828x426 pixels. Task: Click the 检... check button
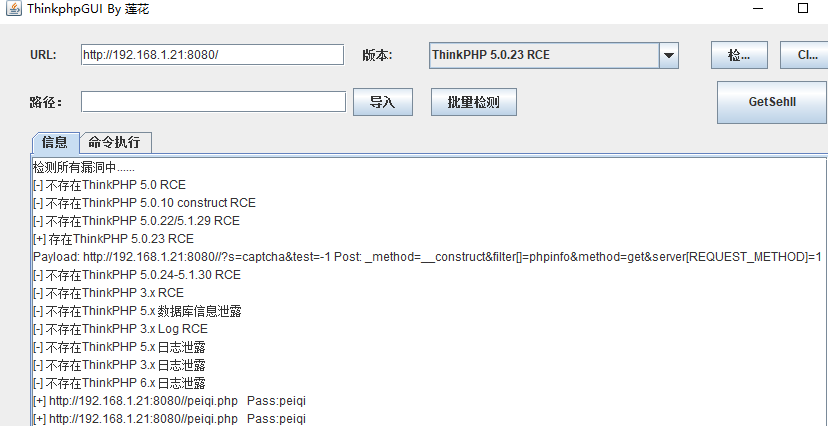click(739, 55)
